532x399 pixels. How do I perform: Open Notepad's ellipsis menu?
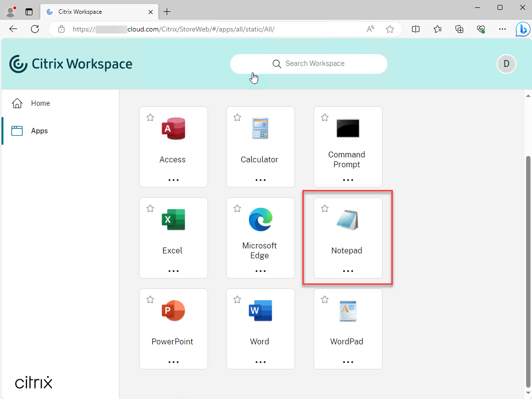pos(348,271)
